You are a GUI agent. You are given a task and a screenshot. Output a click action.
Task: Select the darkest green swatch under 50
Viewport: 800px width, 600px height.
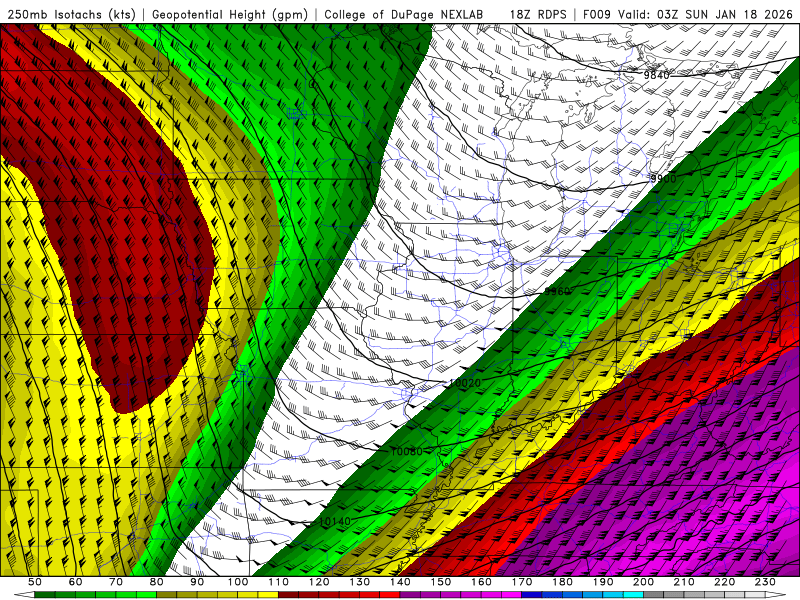tap(44, 595)
